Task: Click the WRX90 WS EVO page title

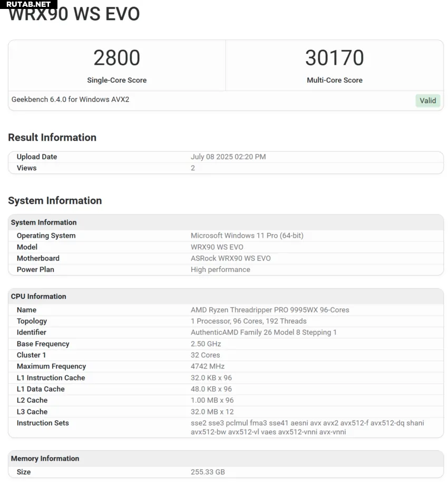Action: [74, 14]
